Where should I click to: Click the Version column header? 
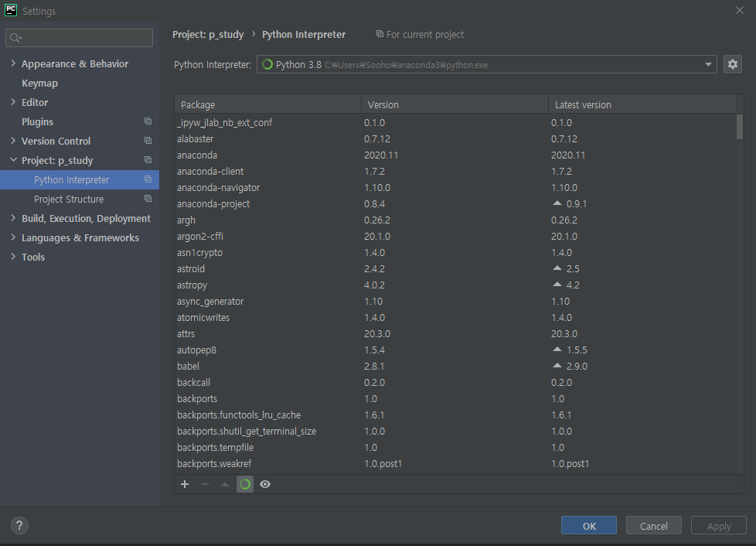coord(455,104)
